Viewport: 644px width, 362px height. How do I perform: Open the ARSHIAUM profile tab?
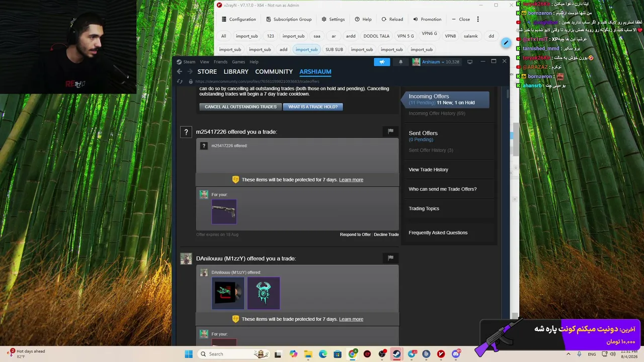click(x=315, y=71)
